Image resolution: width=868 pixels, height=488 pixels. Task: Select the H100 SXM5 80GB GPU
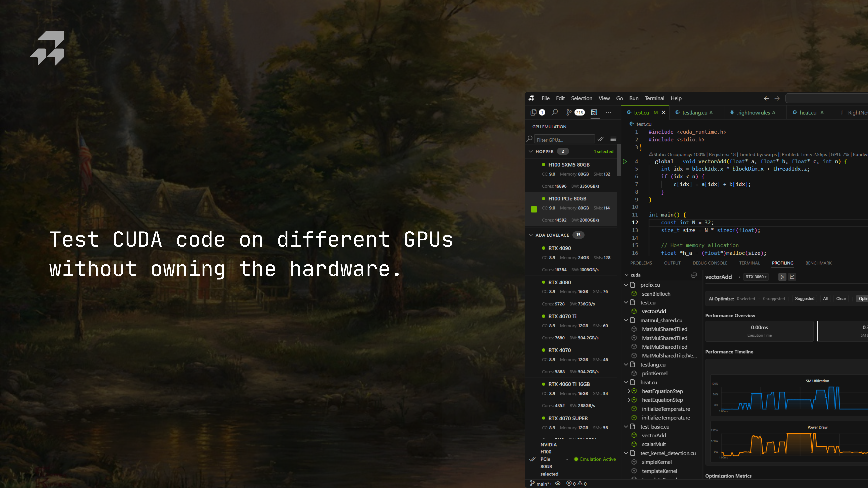(569, 165)
